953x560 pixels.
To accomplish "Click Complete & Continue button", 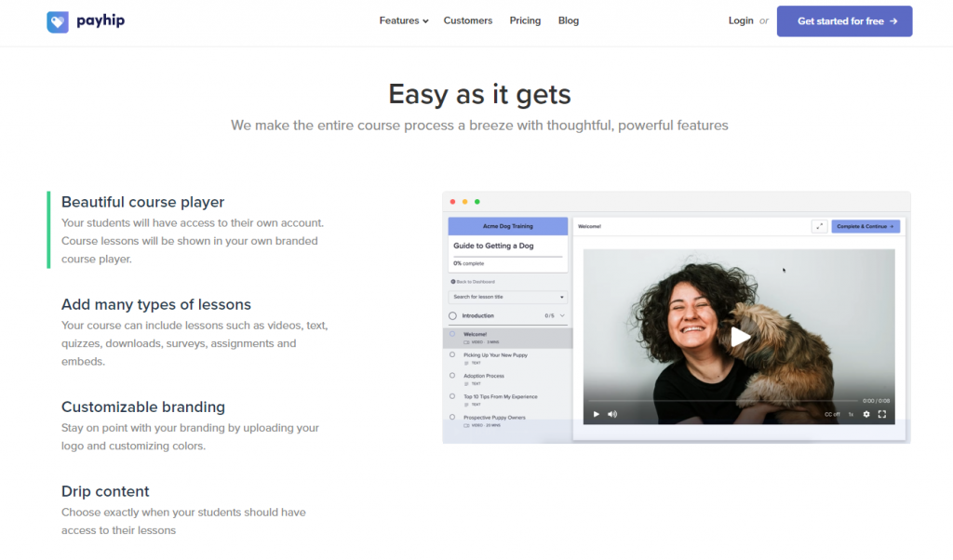I will click(x=866, y=226).
